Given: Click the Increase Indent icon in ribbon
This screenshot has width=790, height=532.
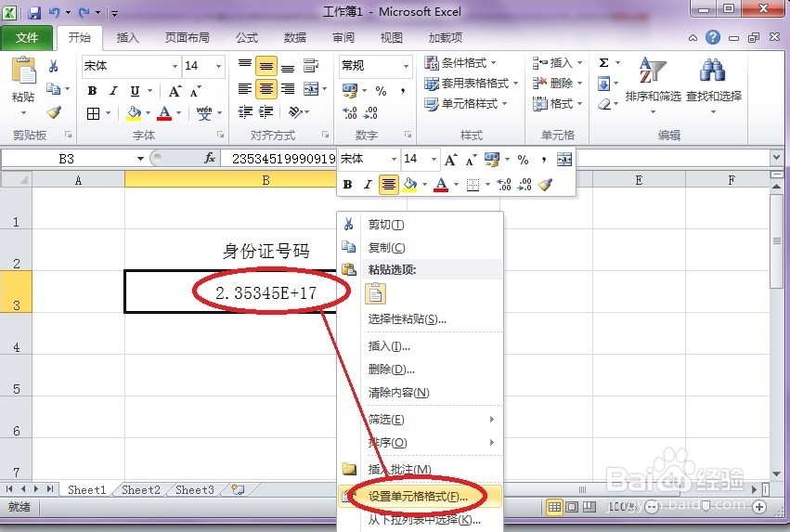Looking at the screenshot, I should pos(266,111).
